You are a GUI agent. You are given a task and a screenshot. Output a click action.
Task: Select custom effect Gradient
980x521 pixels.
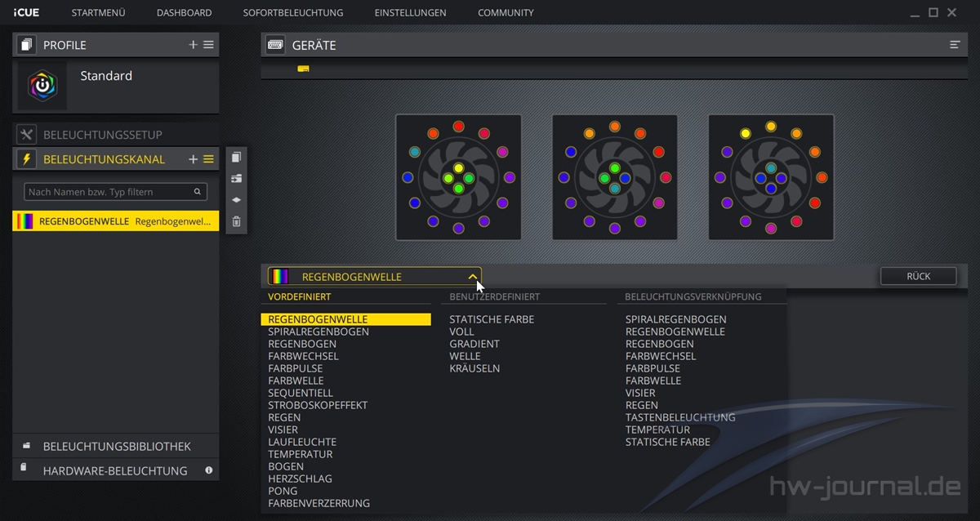click(x=474, y=344)
